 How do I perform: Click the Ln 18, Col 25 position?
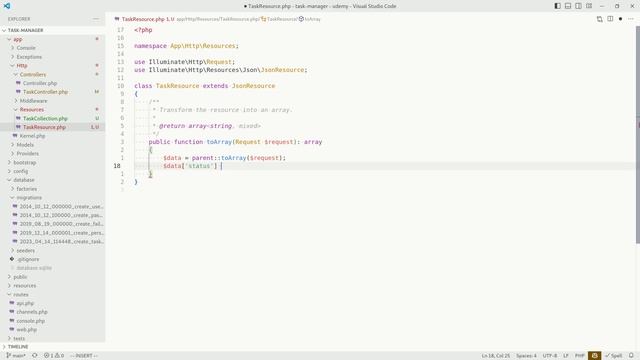click(x=496, y=356)
